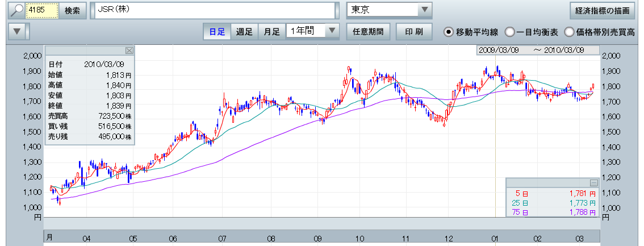The height and width of the screenshot is (246, 644).
Task: Select the 月足 monthly chart tab
Action: pos(271,31)
